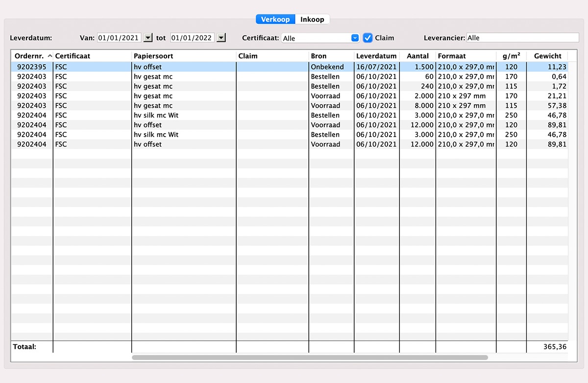Sort by the Ordernr. column header

(x=32, y=56)
